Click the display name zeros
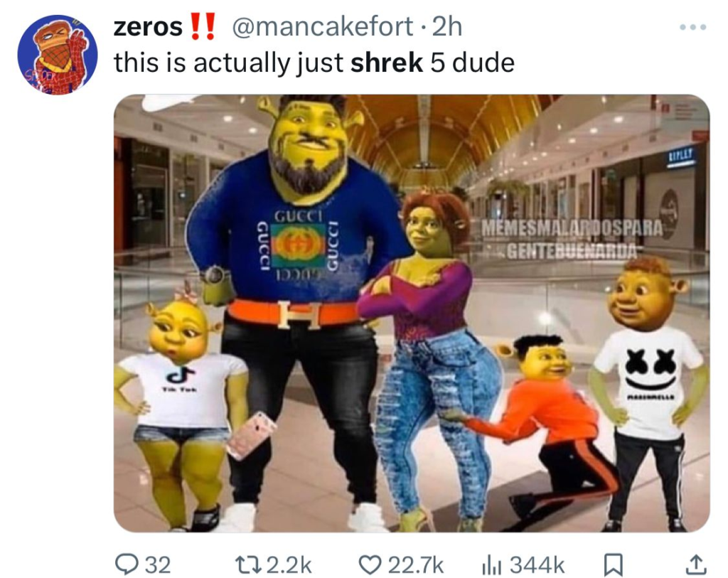The height and width of the screenshot is (578, 728). (x=148, y=26)
